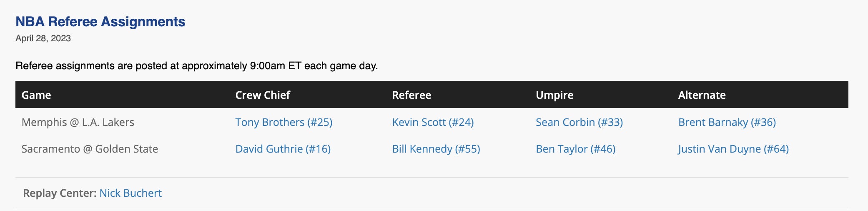
Task: Click the Alternate column header
Action: click(x=702, y=95)
